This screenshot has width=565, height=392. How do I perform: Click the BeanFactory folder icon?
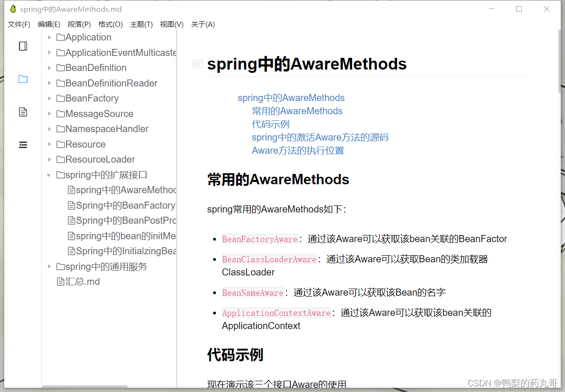click(60, 98)
